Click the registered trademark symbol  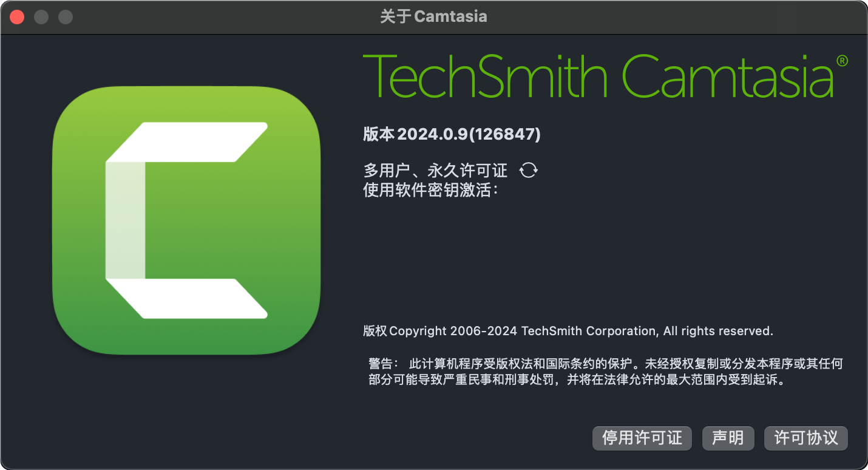pyautogui.click(x=842, y=61)
